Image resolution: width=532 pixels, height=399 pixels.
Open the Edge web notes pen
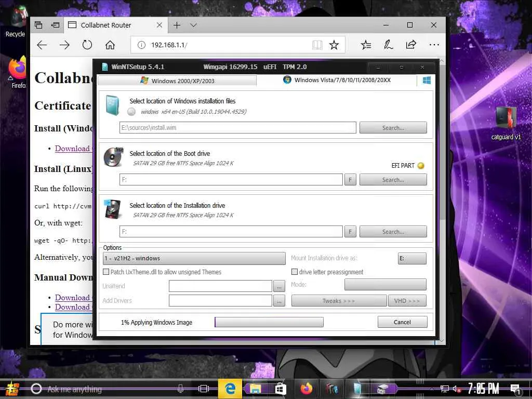(388, 45)
